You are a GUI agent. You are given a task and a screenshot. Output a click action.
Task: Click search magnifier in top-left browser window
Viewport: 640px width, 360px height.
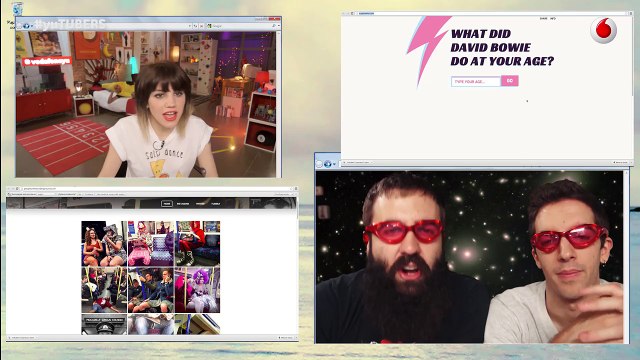click(273, 26)
